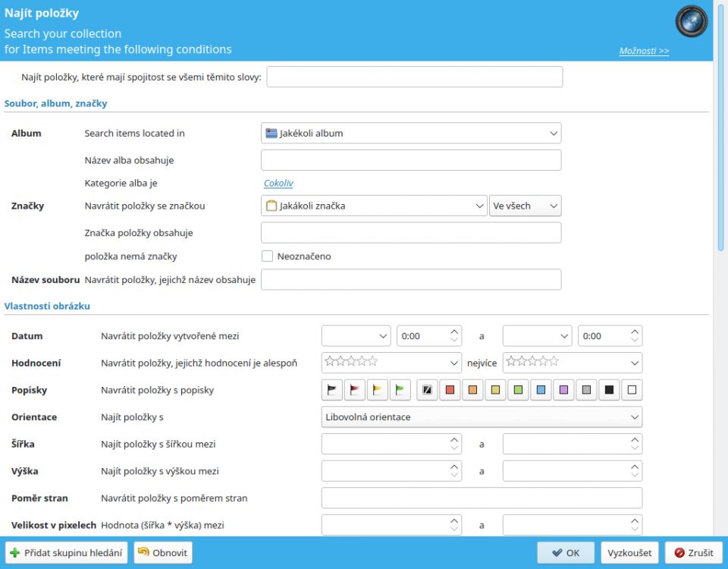Decrease the end time spinner in Datum
This screenshot has height=569, width=728.
coord(635,341)
